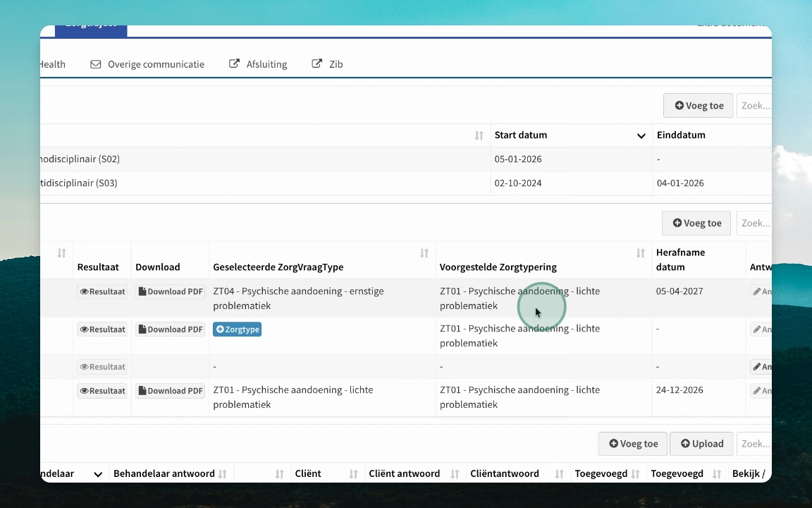Switch to the Zib tab
The image size is (812, 508).
327,64
